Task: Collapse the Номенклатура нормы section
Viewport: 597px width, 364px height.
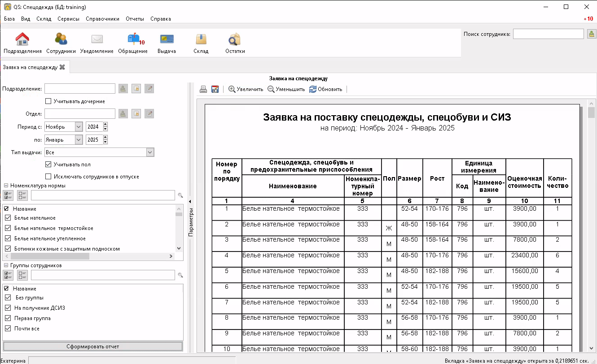Action: [6, 186]
